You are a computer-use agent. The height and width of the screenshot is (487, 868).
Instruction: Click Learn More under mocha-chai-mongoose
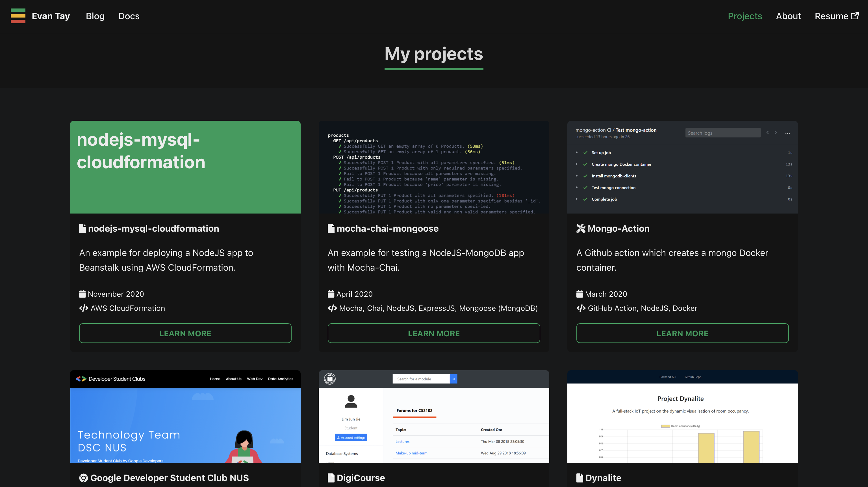(434, 333)
